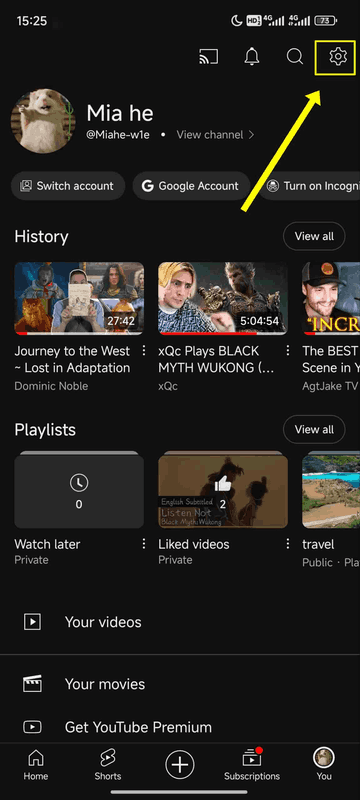Screen dimensions: 360x800
Task: Open the Subscriptions tab
Action: (252, 764)
